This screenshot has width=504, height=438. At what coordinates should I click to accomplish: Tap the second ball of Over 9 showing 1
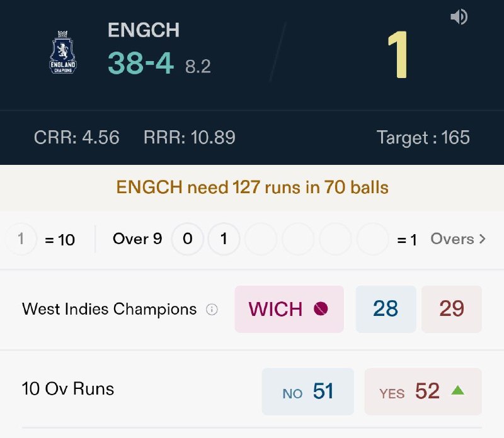224,239
